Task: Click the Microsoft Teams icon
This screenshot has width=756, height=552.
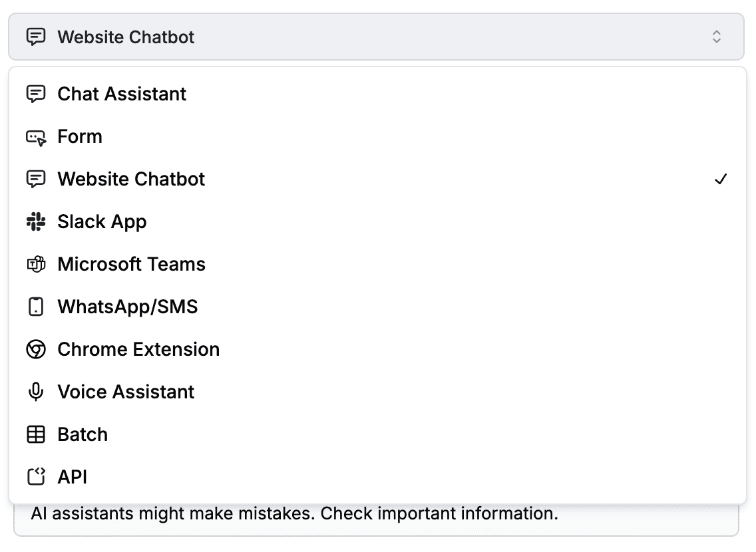Action: (36, 265)
